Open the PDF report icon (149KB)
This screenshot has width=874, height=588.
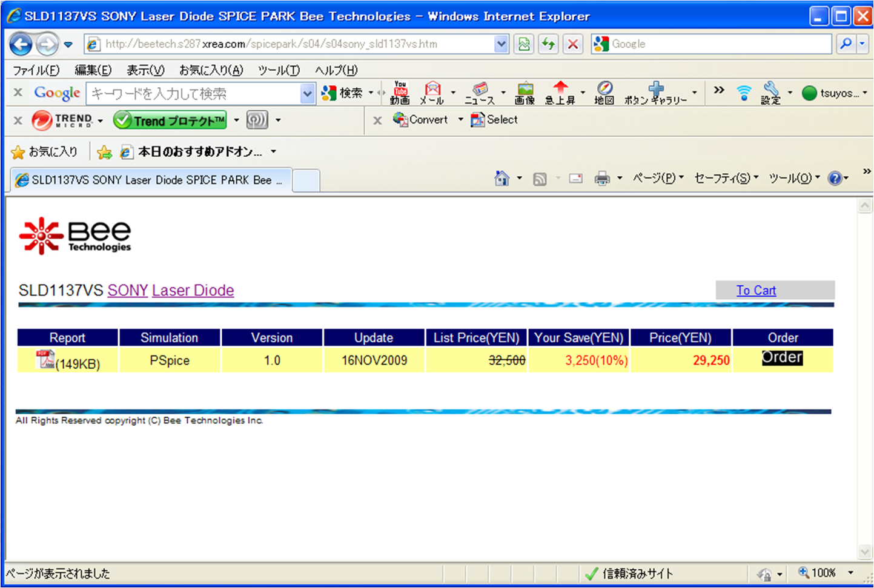tap(45, 359)
